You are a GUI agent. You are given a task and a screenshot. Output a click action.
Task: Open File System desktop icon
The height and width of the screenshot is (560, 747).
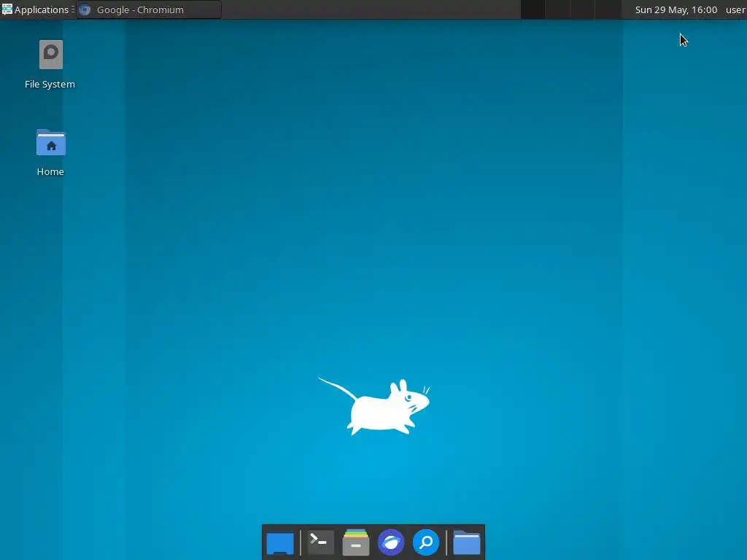tap(50, 65)
